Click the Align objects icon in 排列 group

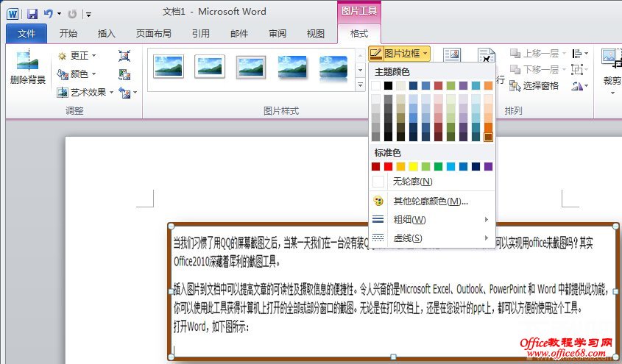[x=578, y=54]
